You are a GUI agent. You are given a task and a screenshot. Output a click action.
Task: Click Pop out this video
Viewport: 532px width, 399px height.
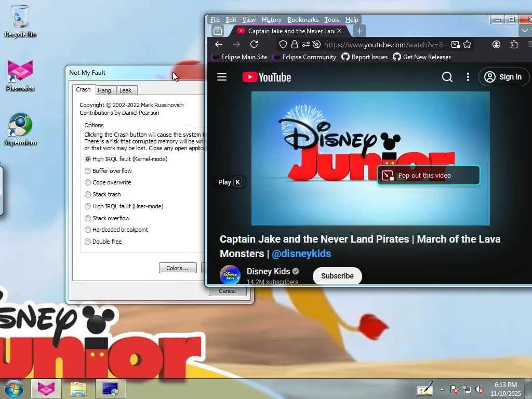coord(429,176)
